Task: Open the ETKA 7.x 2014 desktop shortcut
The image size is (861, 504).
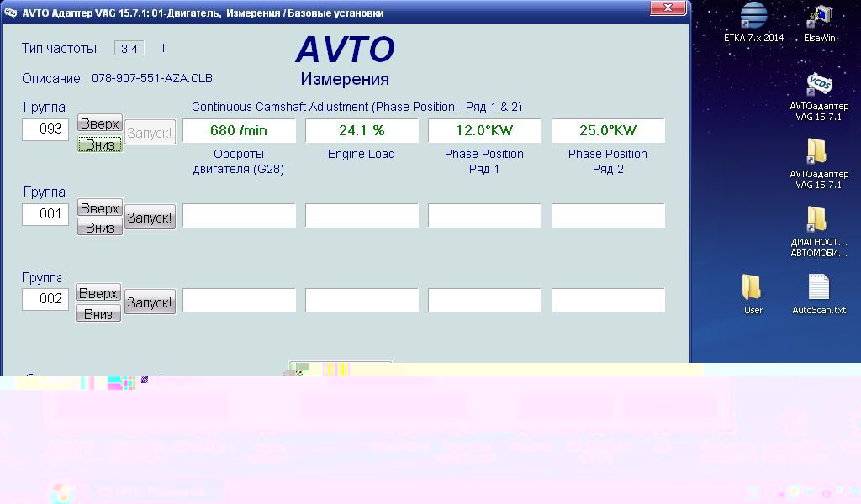Action: [753, 17]
